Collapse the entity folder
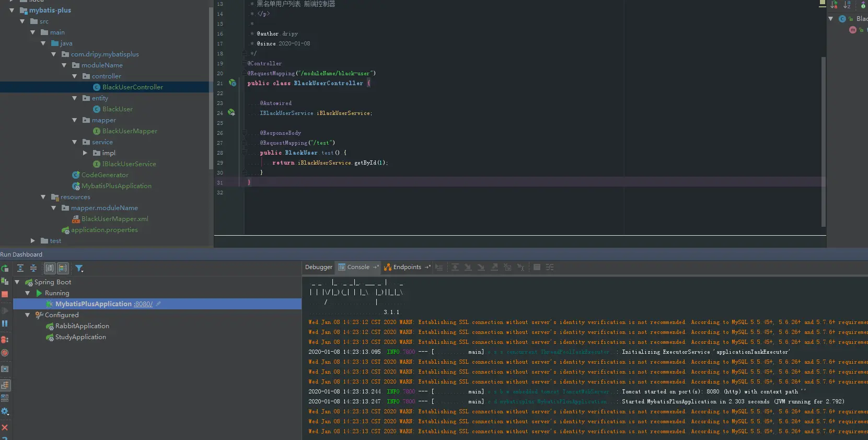Viewport: 868px width, 440px height. (75, 98)
